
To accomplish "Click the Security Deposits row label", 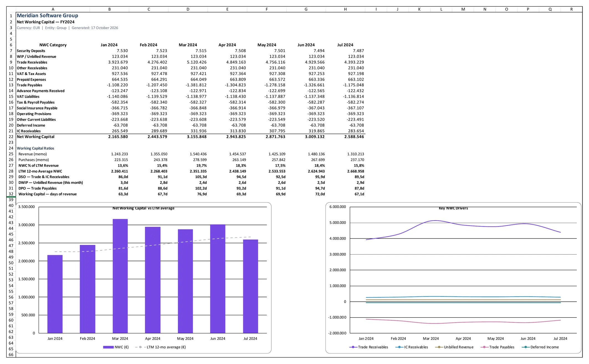I will (x=31, y=51).
